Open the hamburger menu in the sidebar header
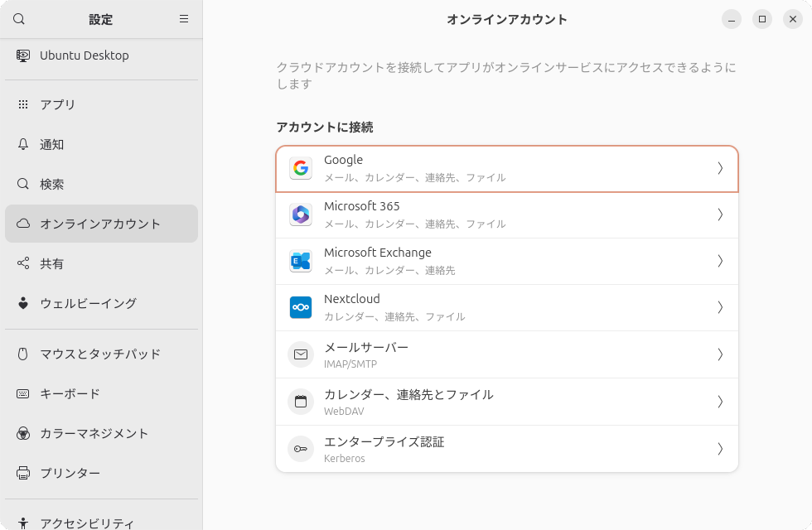The image size is (812, 530). click(184, 19)
